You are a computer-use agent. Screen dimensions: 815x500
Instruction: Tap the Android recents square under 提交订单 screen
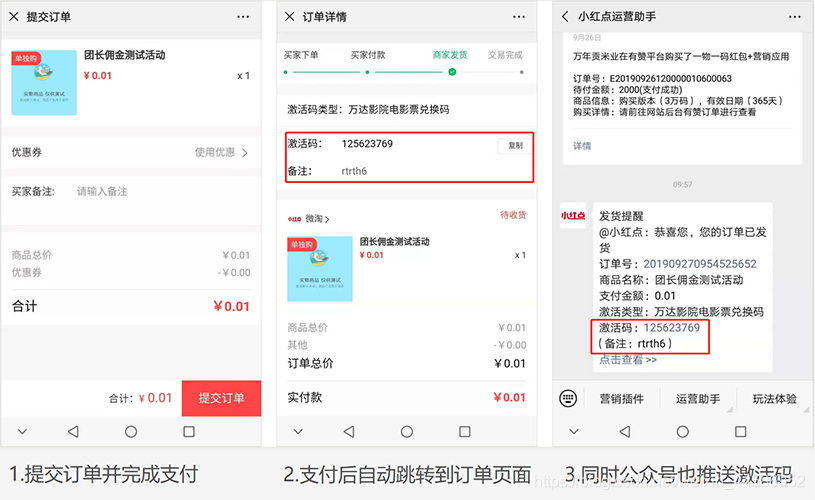189,431
